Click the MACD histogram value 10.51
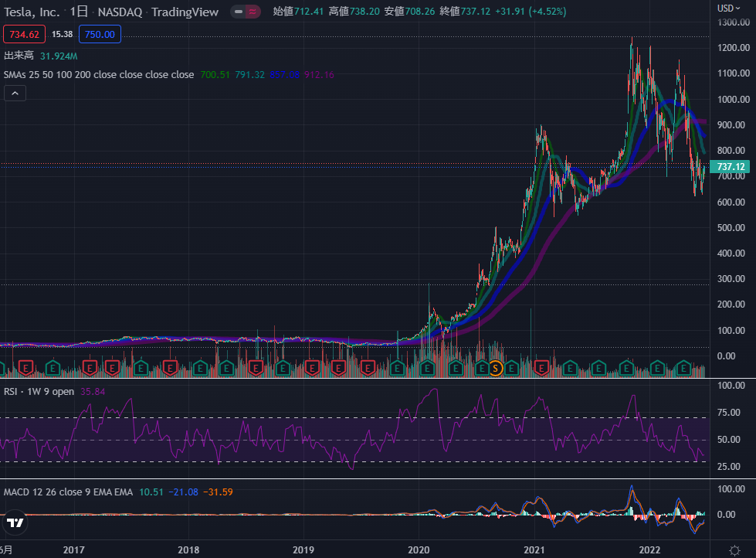Image resolution: width=756 pixels, height=558 pixels. pos(151,492)
